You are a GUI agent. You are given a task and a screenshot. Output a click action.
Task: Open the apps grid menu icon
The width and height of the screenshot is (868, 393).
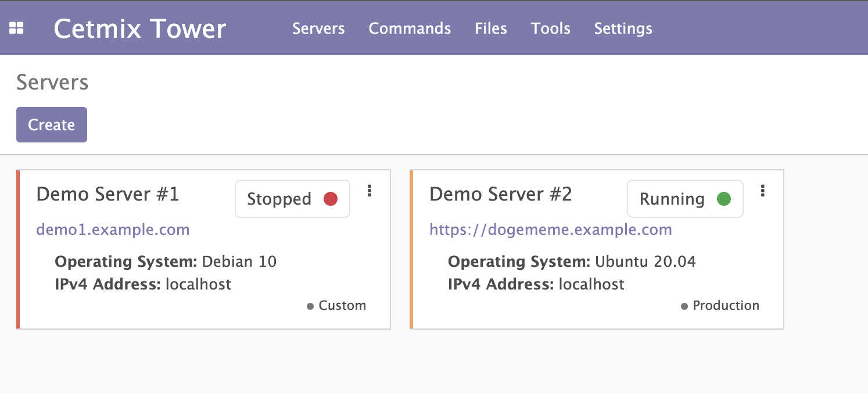coord(16,28)
